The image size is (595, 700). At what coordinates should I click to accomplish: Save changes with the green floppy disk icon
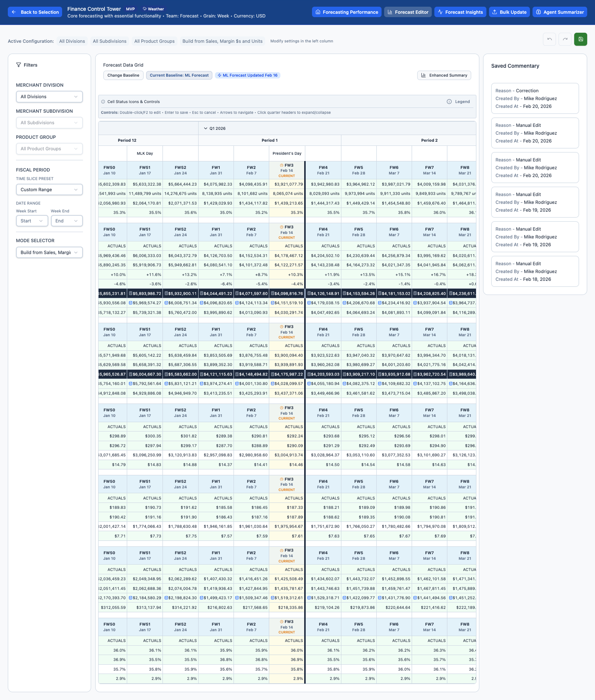[x=580, y=39]
